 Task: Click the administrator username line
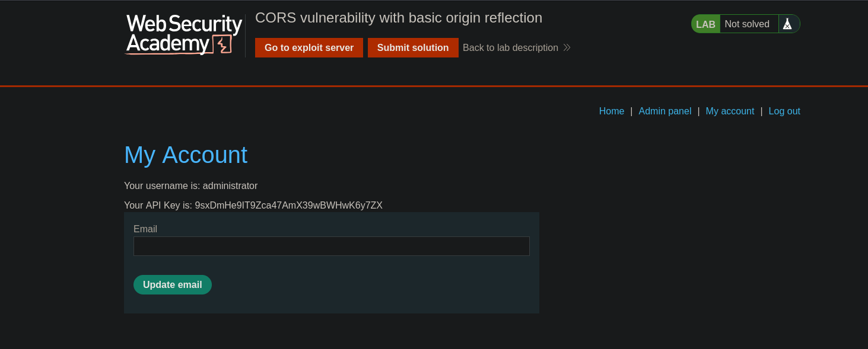point(190,185)
